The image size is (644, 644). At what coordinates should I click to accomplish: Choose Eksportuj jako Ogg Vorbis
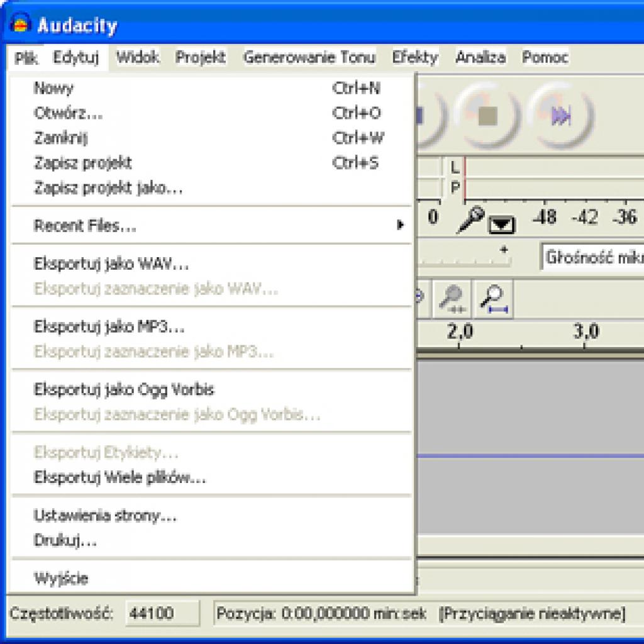(x=211, y=389)
